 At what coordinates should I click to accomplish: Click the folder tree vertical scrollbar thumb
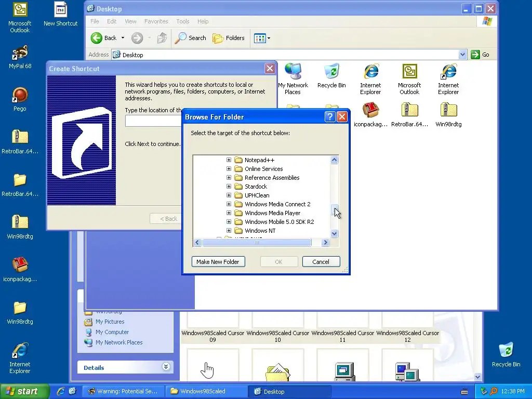pyautogui.click(x=334, y=209)
